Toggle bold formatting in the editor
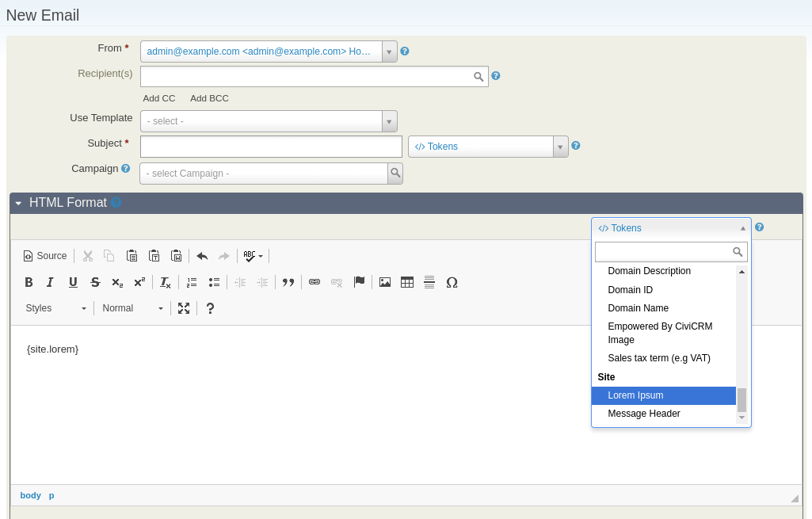The width and height of the screenshot is (812, 519). [x=29, y=282]
